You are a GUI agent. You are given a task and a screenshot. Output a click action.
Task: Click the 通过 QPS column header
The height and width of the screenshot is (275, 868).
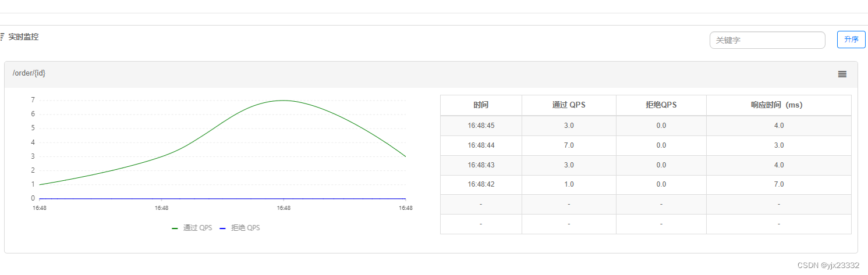click(x=569, y=105)
